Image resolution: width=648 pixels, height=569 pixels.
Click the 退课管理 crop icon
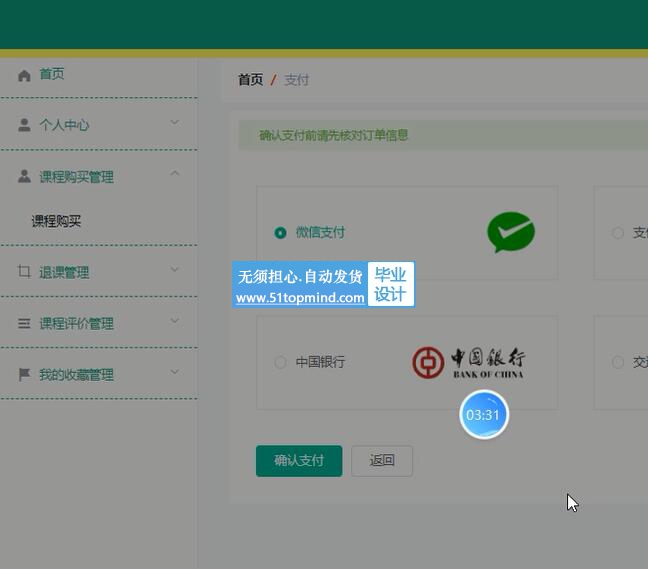tap(24, 271)
